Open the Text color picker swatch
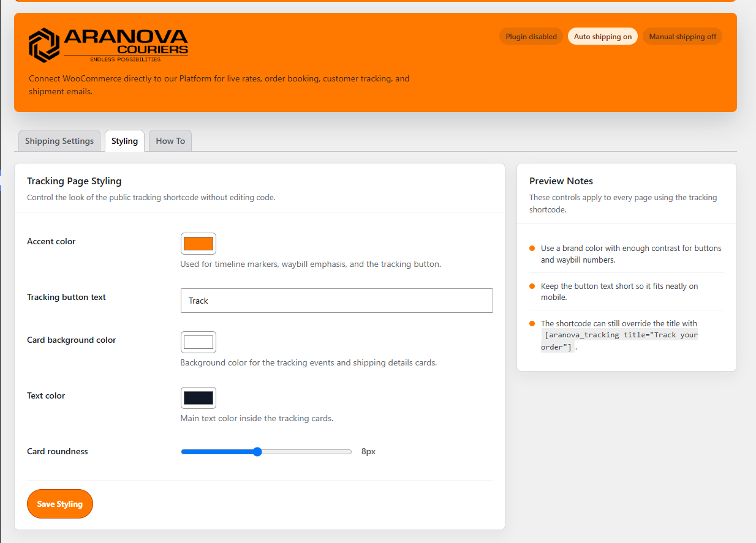This screenshot has height=543, width=756. pos(198,398)
